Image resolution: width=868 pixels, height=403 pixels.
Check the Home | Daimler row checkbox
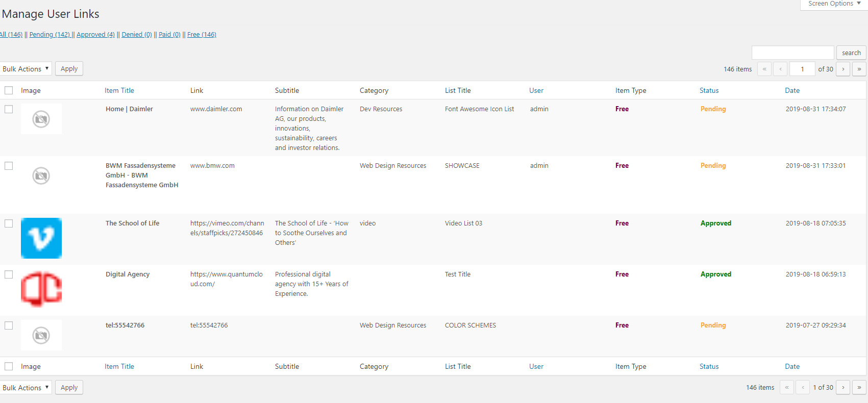click(x=9, y=109)
